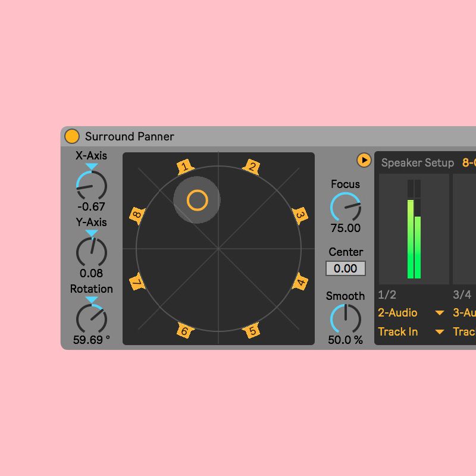Click the Rotation value 59.69 °
The height and width of the screenshot is (476, 476).
pyautogui.click(x=92, y=340)
